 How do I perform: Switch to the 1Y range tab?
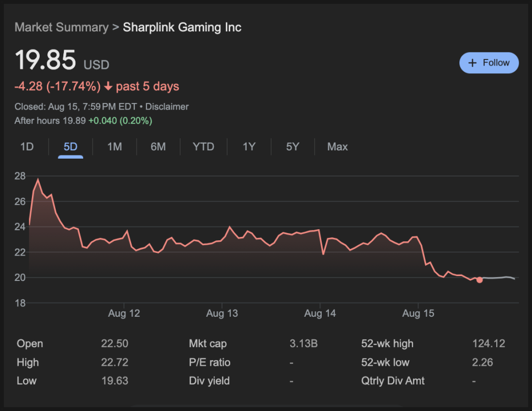tap(249, 147)
